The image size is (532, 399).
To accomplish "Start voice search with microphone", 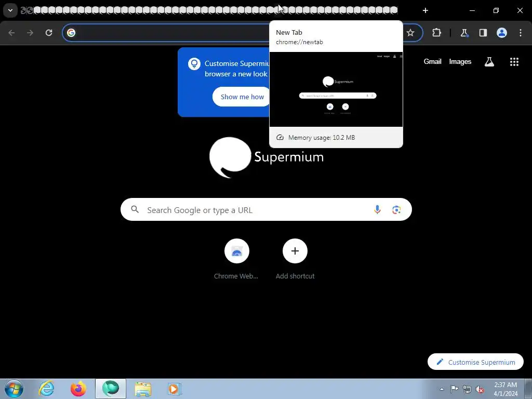I will tap(377, 210).
